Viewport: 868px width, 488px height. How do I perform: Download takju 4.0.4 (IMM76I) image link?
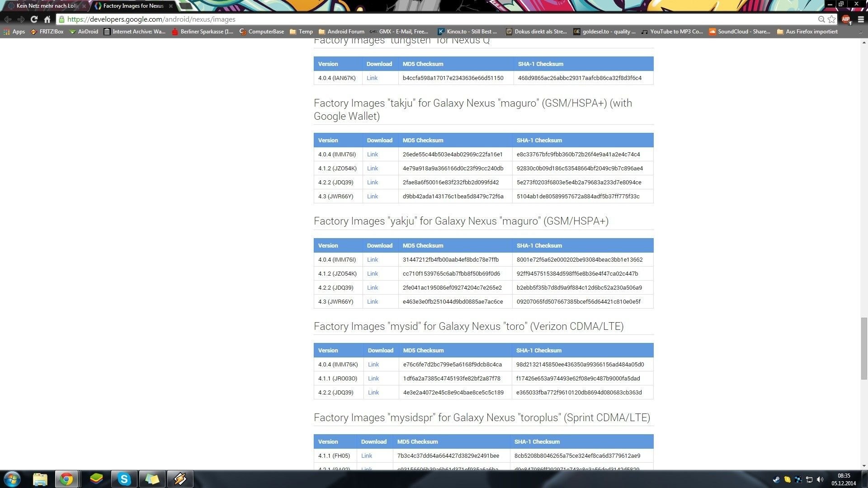[x=373, y=155]
